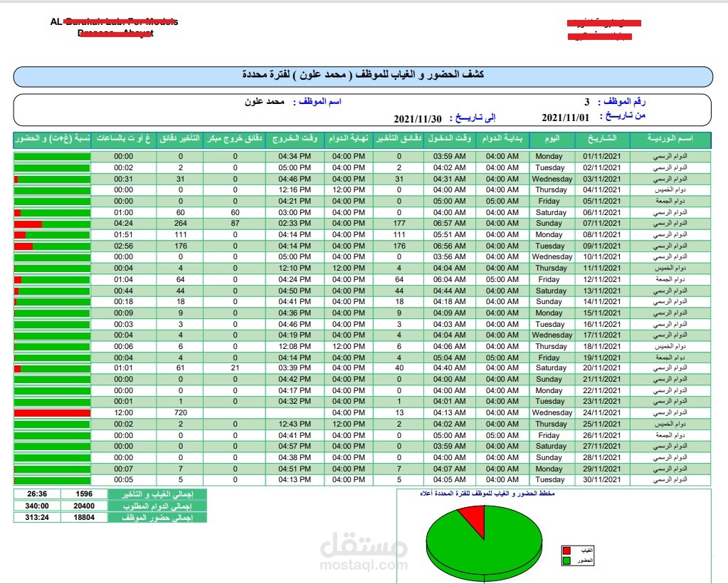Click the total required hours value 340:00
728x584 pixels.
click(37, 506)
